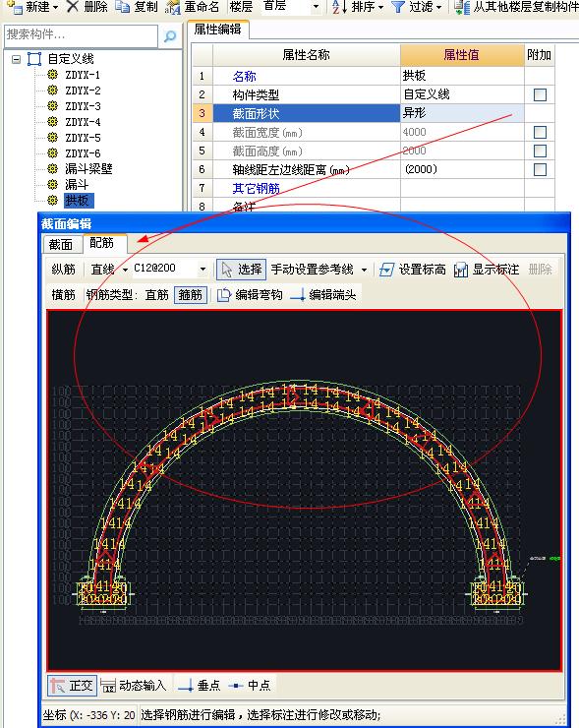
Task: Enable the 中点 midpoint snap icon
Action: pos(236,686)
